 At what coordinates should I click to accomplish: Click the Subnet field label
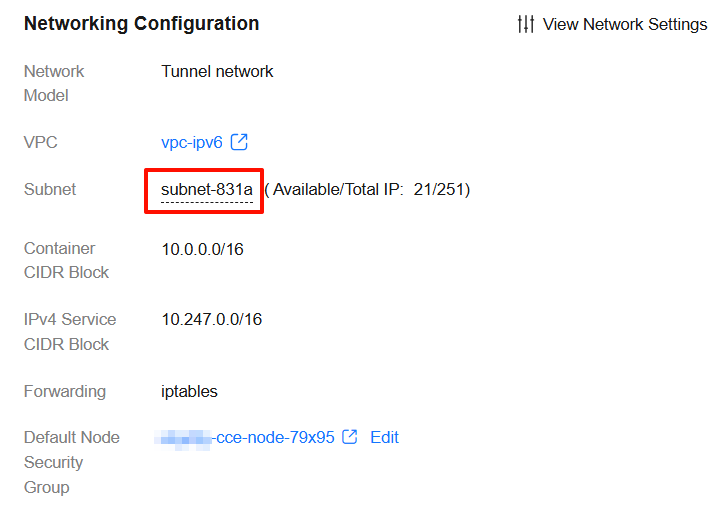[x=50, y=190]
